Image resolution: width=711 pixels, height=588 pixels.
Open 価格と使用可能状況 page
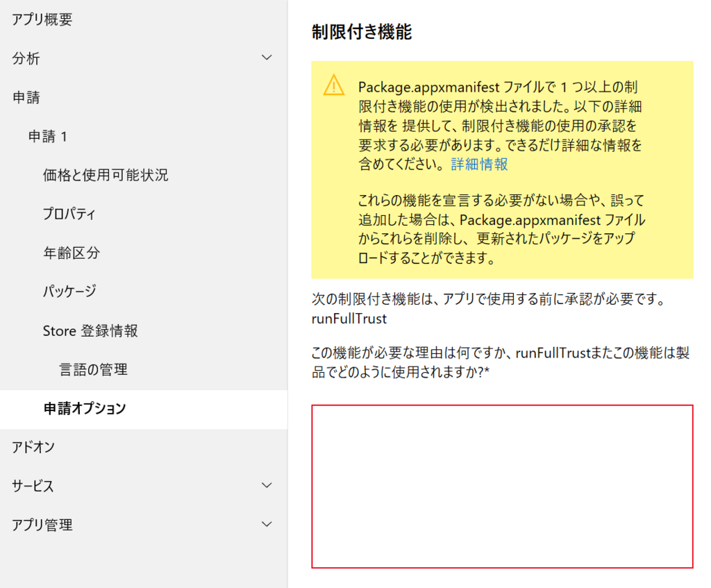pos(106,175)
